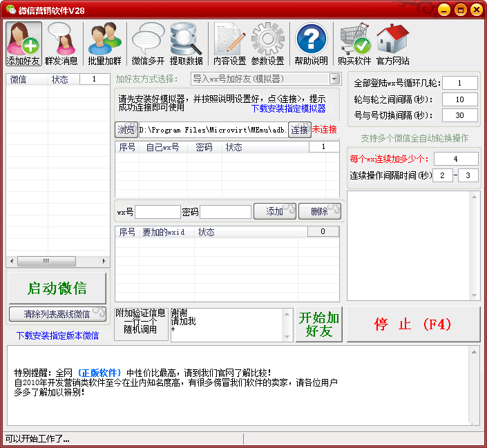Click the 添加 button for wx号
This screenshot has width=487, height=448.
coord(274,211)
